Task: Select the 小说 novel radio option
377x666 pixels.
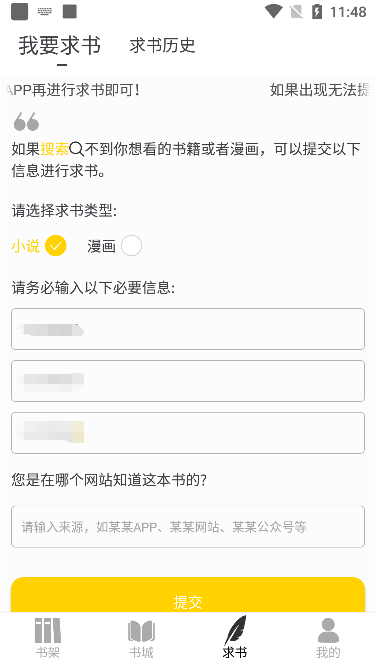Action: 56,246
